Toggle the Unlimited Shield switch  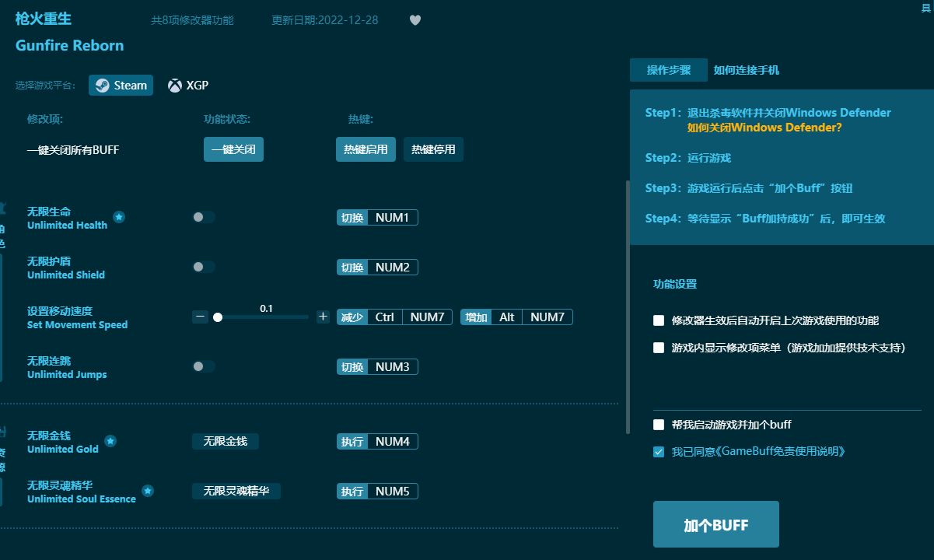pyautogui.click(x=204, y=267)
